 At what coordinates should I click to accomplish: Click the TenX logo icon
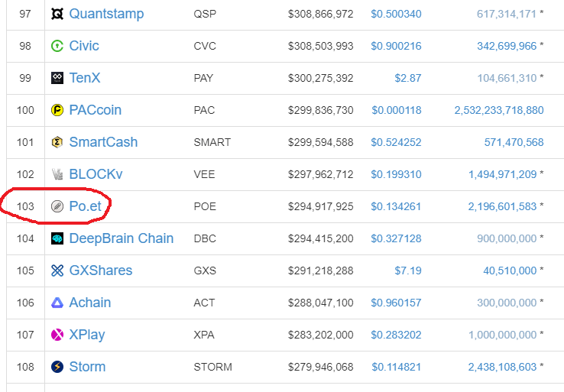tap(57, 78)
